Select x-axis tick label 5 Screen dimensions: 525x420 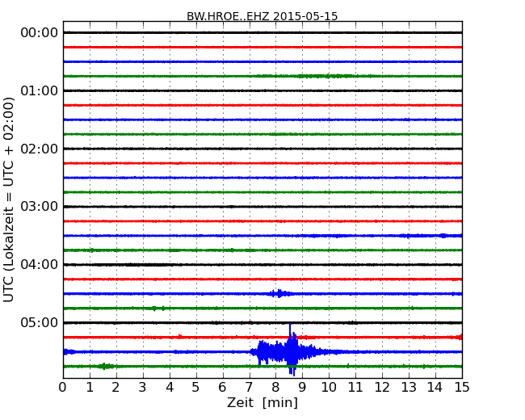click(x=196, y=388)
